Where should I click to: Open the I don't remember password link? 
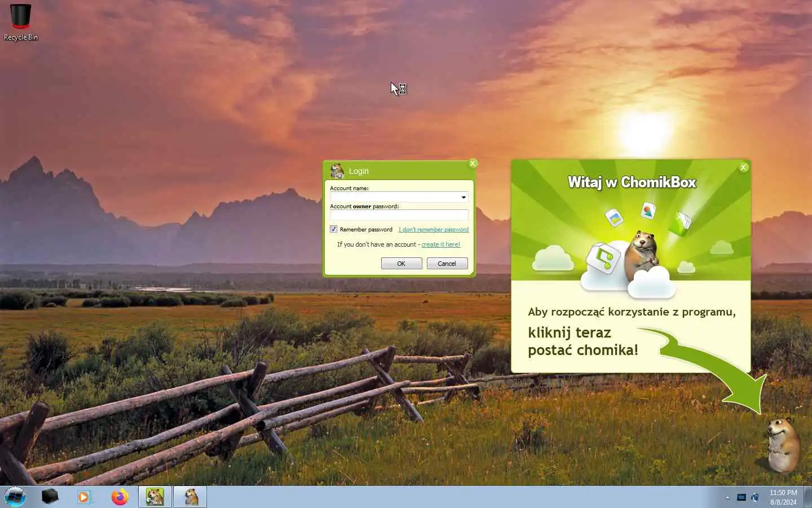[434, 229]
